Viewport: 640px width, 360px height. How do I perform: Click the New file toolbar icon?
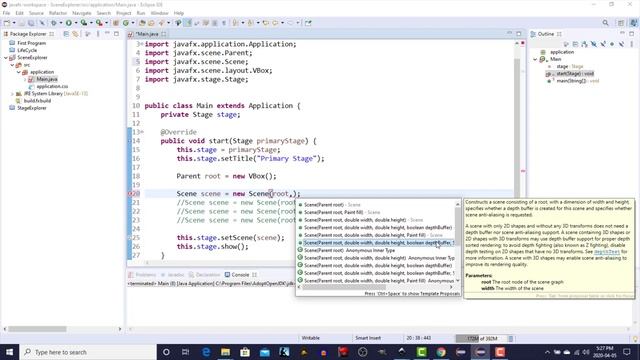coord(7,23)
